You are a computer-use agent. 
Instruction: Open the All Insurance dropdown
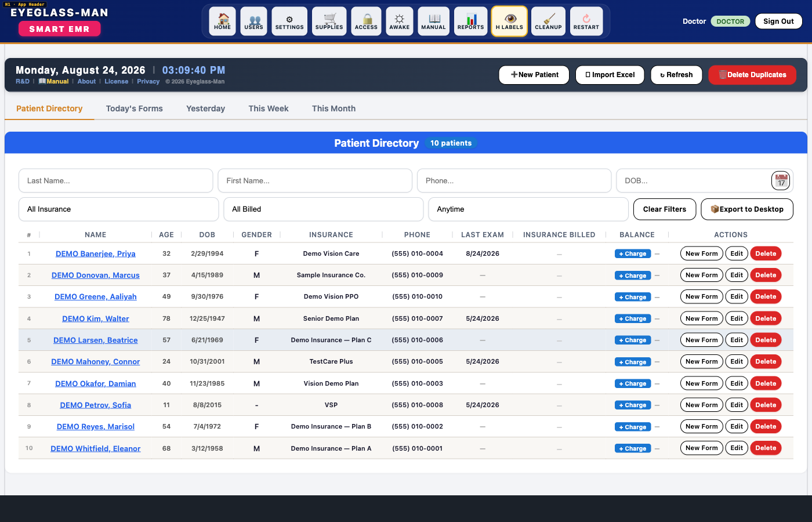(118, 209)
